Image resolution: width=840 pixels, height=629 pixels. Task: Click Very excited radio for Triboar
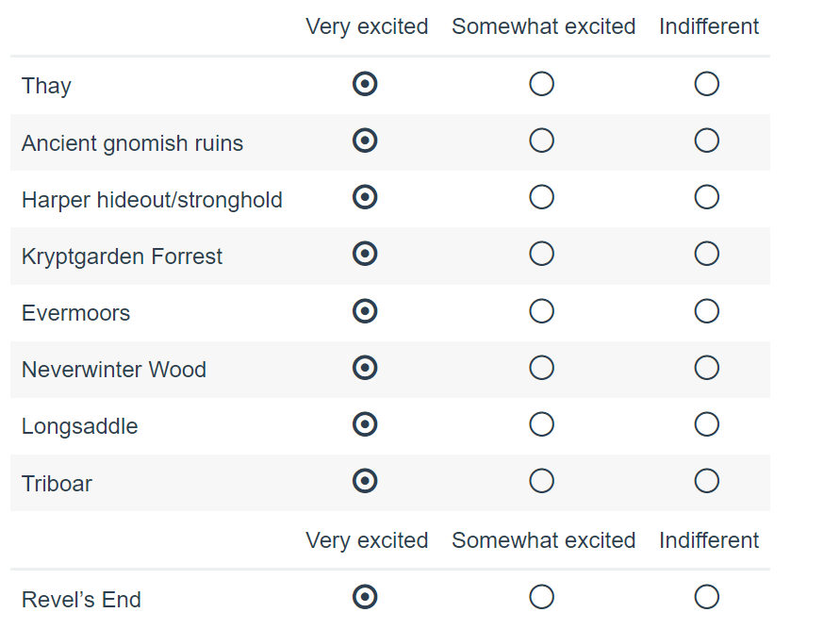365,481
